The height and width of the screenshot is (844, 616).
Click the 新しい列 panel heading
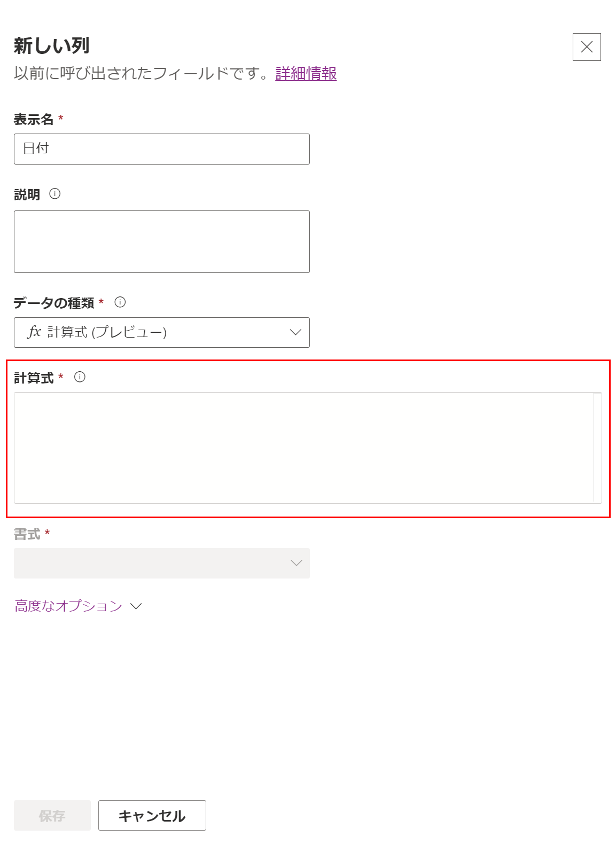(52, 46)
